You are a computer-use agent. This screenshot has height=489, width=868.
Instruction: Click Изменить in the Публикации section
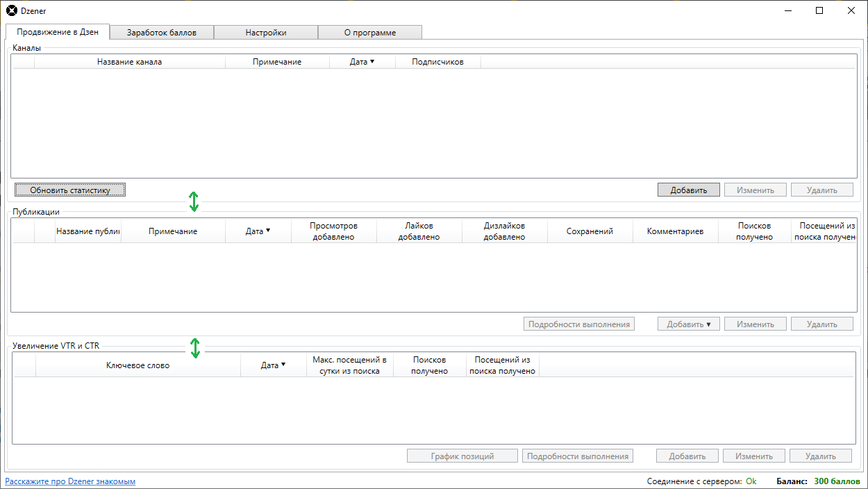(756, 324)
